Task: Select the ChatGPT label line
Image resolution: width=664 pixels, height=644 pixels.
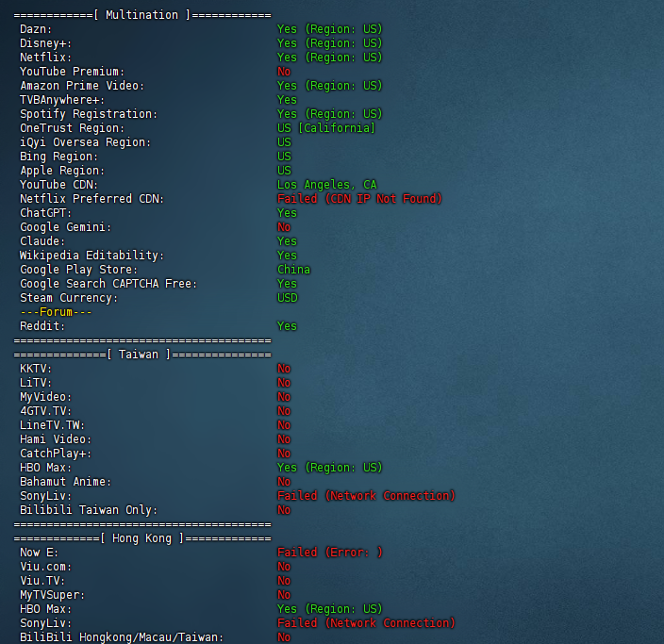Action: (x=45, y=213)
